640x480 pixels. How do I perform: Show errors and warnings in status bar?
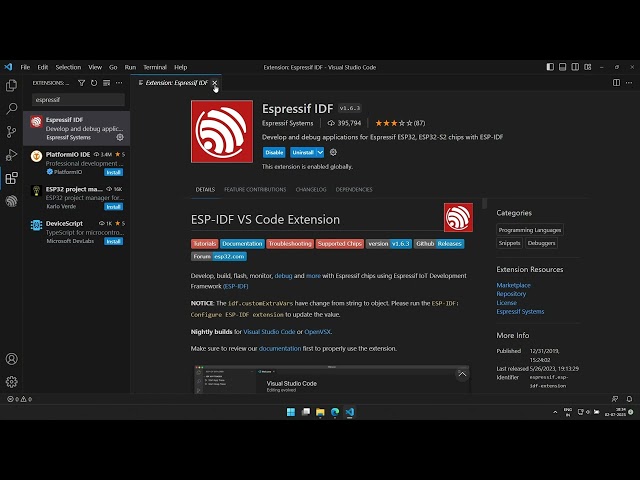click(20, 399)
